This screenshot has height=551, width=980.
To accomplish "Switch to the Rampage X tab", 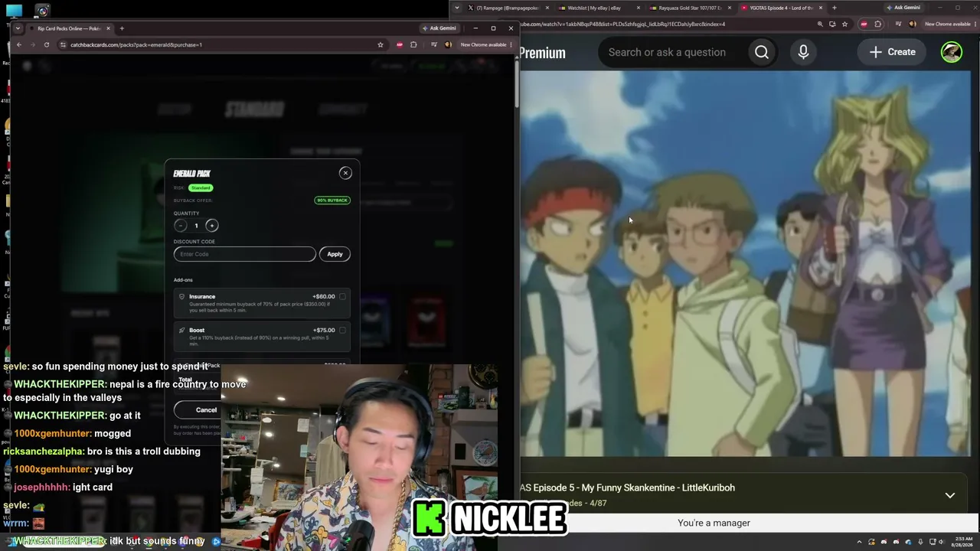I will tap(508, 8).
